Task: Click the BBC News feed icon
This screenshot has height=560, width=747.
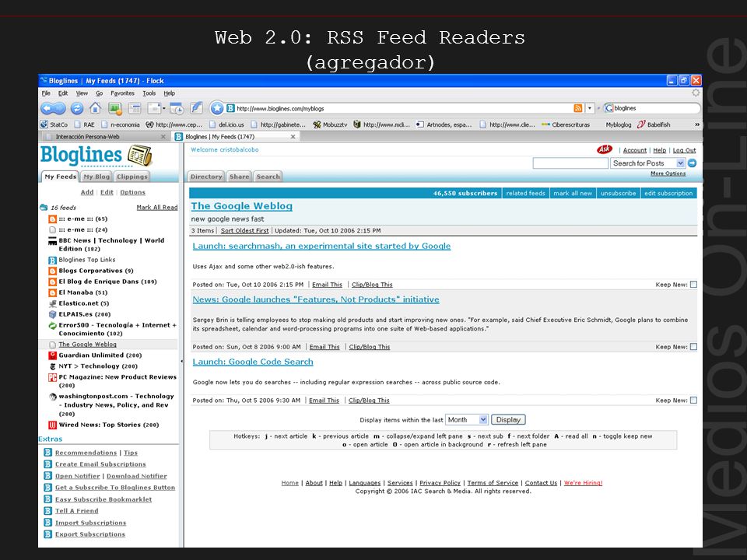Action: [53, 241]
